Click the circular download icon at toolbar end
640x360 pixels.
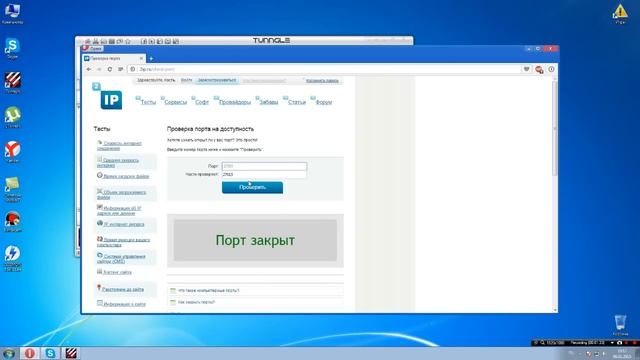[x=551, y=69]
